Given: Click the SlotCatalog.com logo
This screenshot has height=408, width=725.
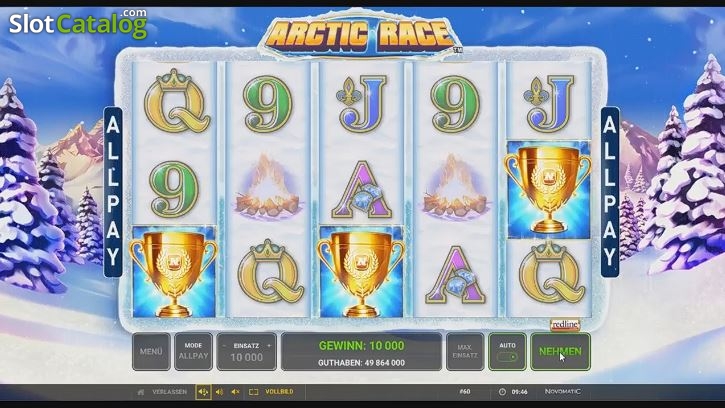Looking at the screenshot, I should [78, 24].
